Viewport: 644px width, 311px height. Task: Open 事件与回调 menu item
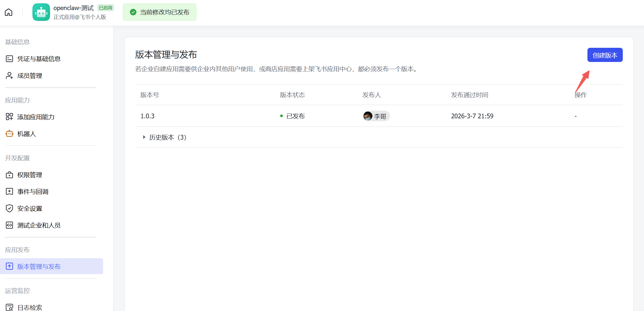point(33,192)
